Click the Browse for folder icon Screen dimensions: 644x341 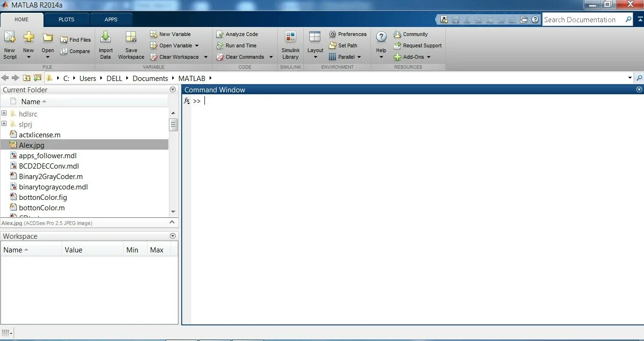[37, 78]
